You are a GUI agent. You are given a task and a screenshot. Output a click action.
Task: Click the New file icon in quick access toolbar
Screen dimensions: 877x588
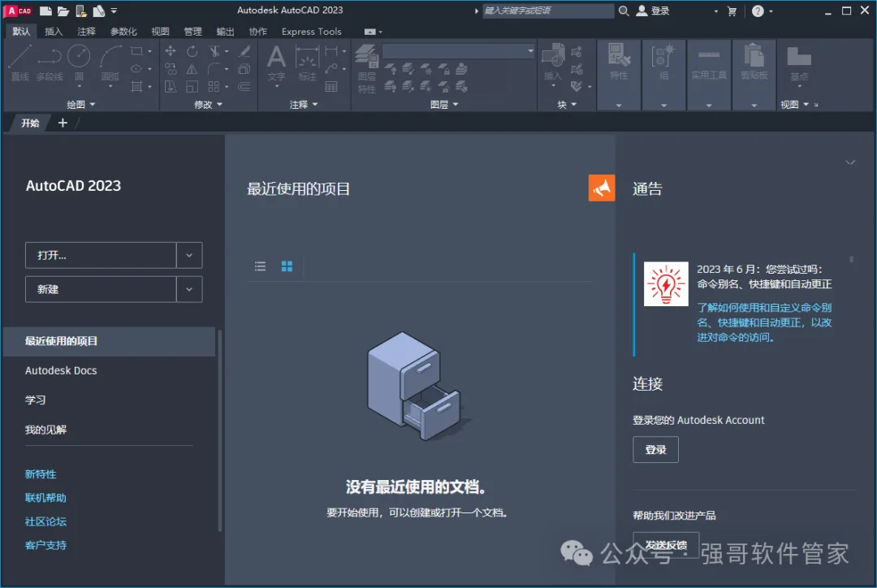coord(45,11)
